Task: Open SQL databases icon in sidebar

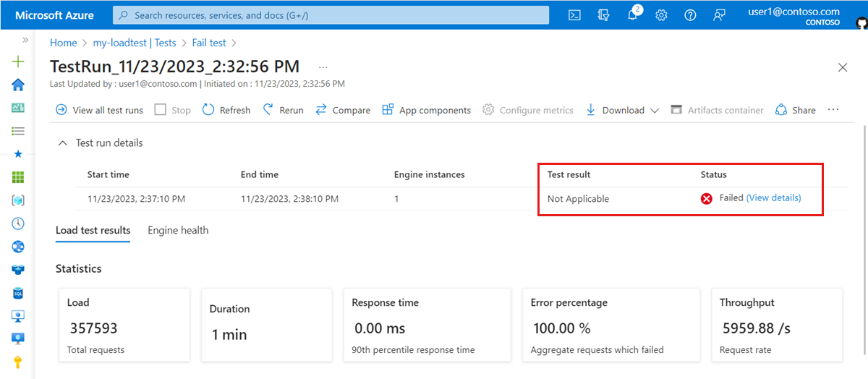Action: click(18, 293)
